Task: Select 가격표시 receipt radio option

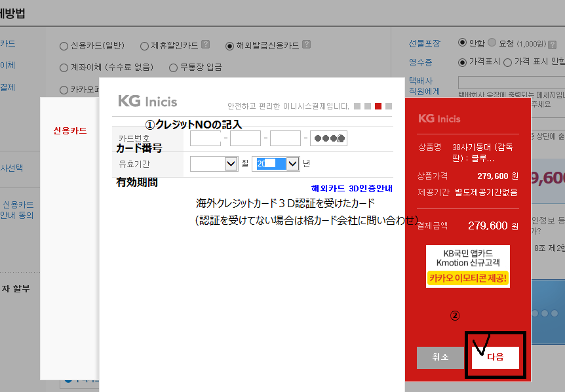Action: (x=462, y=62)
